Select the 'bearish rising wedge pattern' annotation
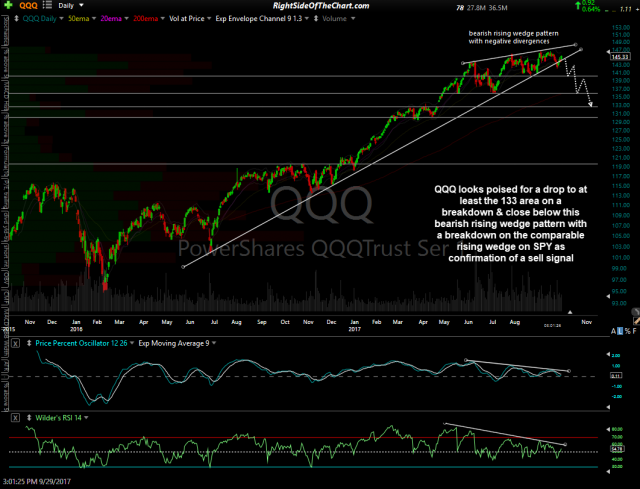 [513, 37]
